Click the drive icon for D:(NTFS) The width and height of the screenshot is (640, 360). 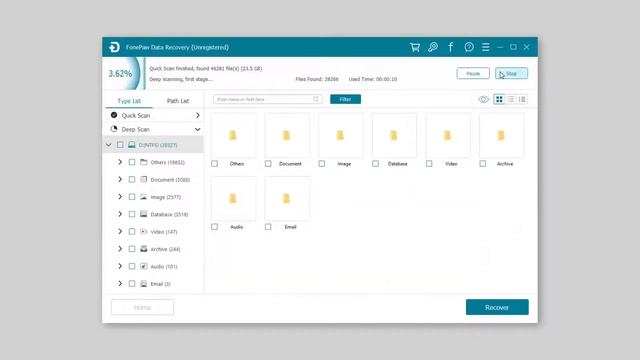click(x=131, y=145)
